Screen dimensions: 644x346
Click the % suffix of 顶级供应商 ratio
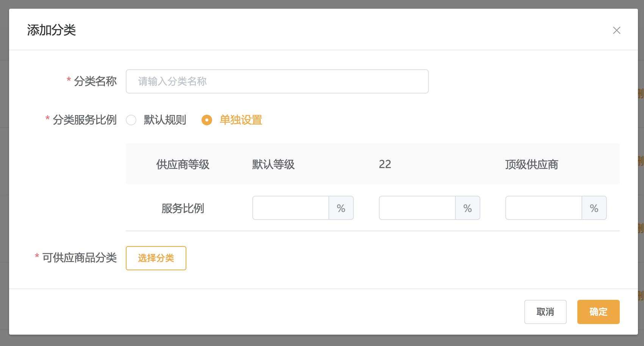(x=594, y=208)
